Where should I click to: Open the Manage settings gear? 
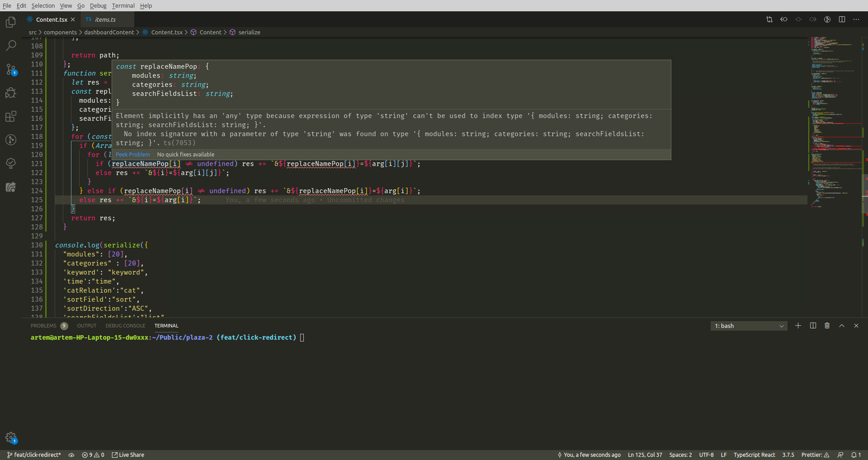[11, 437]
